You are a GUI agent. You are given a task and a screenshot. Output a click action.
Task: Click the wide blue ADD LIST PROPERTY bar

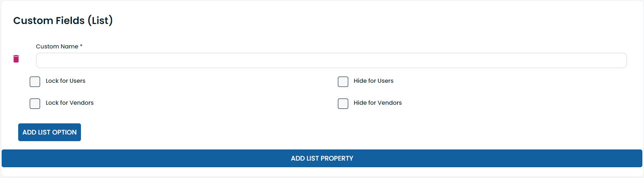[322, 158]
